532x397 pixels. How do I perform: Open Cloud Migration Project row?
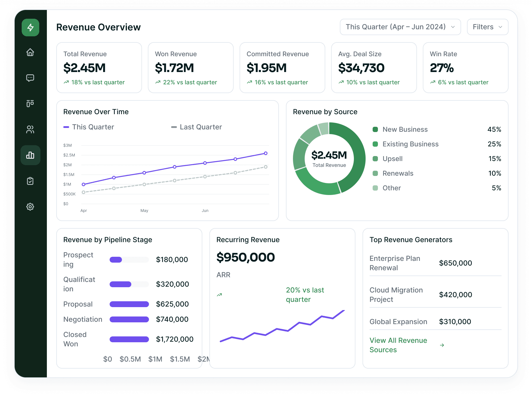click(436, 295)
